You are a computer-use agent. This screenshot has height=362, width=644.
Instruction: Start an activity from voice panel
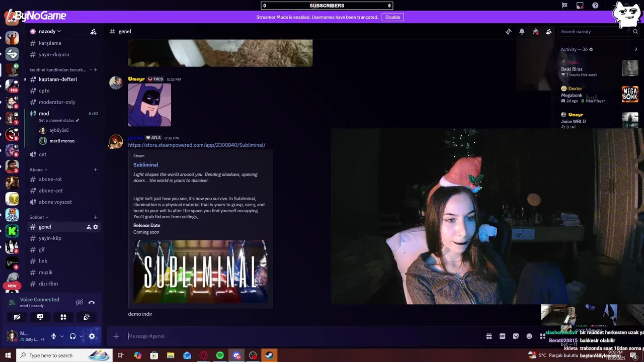coord(63,317)
